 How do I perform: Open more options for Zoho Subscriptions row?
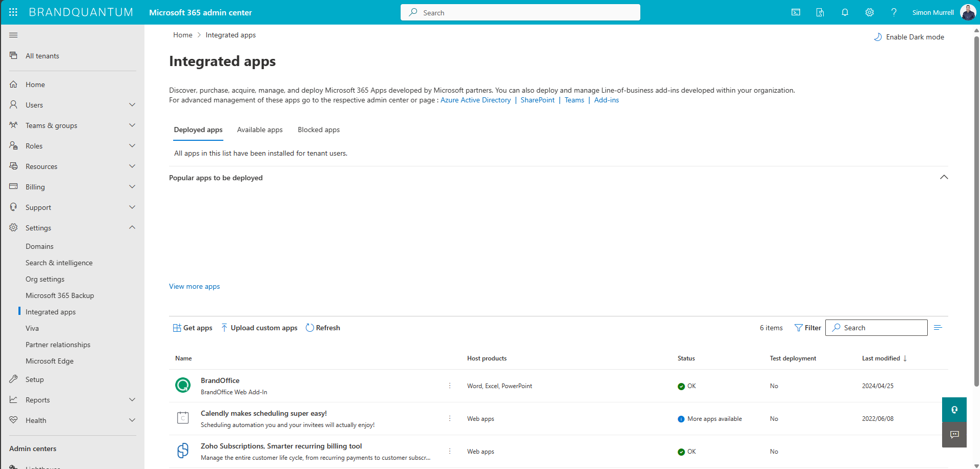(x=450, y=451)
